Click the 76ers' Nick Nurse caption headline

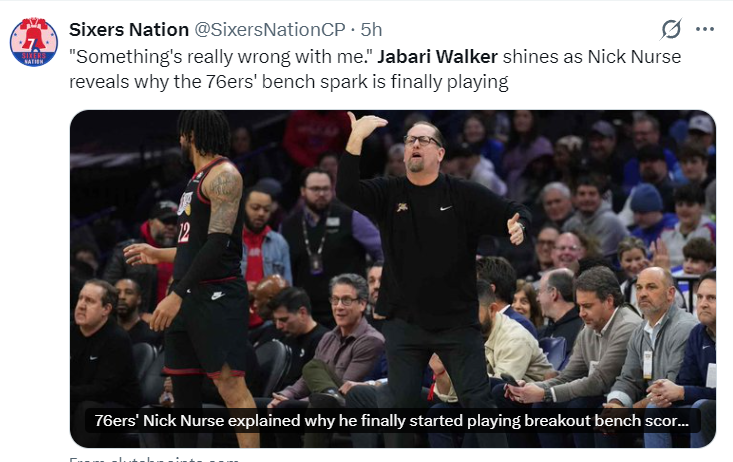point(392,422)
